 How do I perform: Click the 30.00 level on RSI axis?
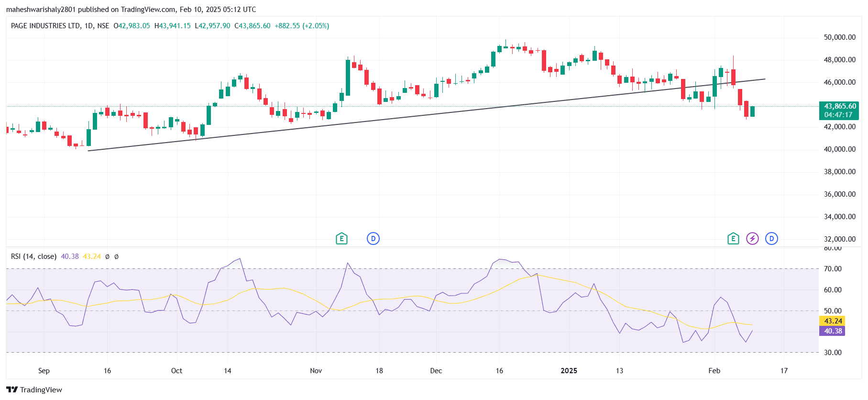(x=833, y=353)
